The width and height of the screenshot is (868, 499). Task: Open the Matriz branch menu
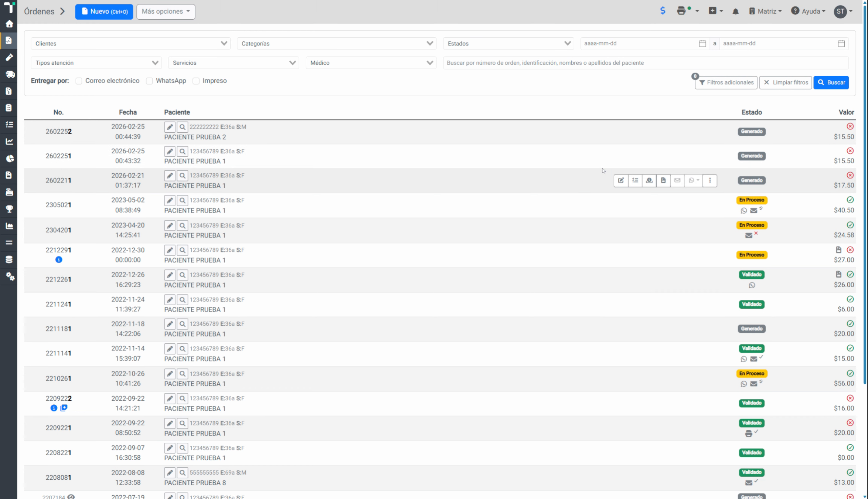pyautogui.click(x=765, y=11)
